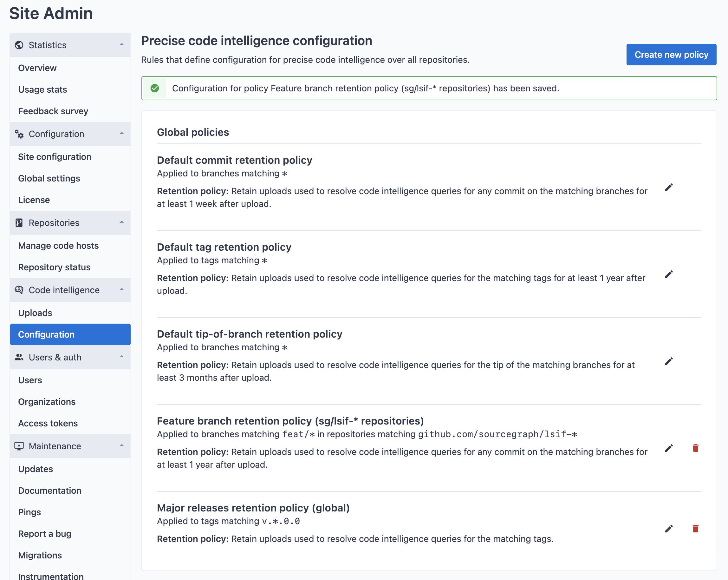
Task: Click the Statistics globe icon
Action: click(19, 45)
